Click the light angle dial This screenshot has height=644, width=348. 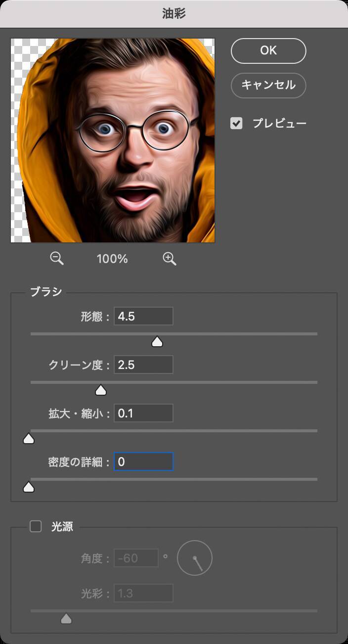pos(195,558)
